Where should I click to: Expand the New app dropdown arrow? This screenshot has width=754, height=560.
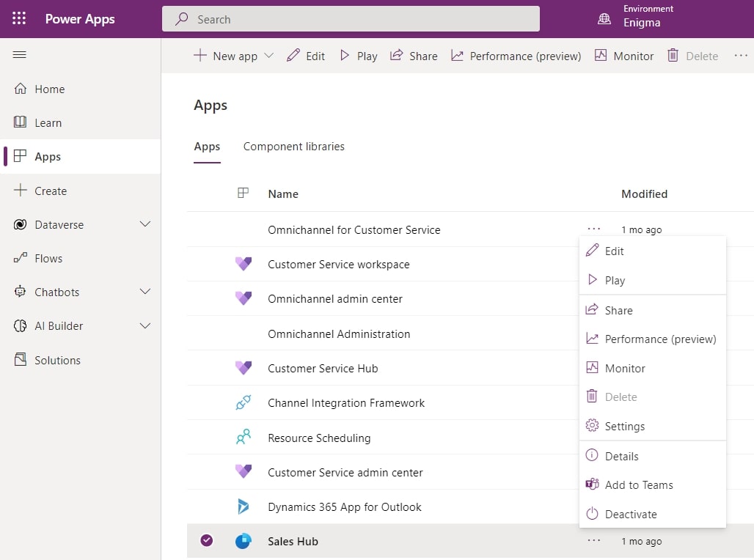tap(268, 55)
